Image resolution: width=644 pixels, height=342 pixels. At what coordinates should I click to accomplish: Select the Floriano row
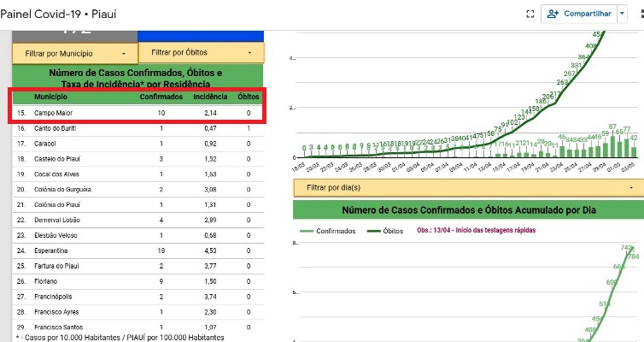pos(138,281)
